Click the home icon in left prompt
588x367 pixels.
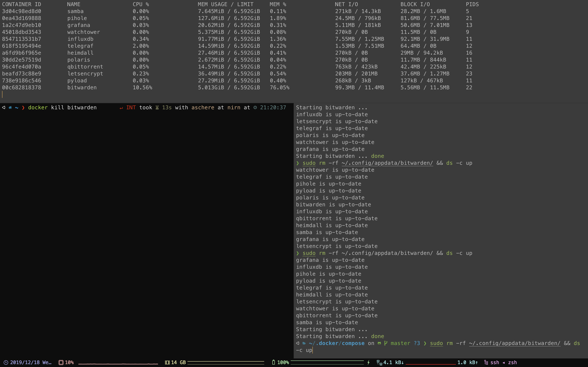point(10,107)
